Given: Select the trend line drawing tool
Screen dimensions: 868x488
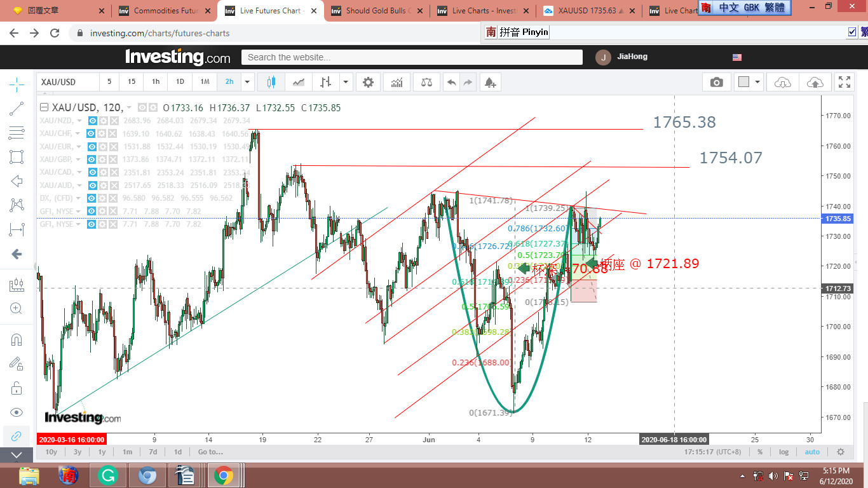Looking at the screenshot, I should click(17, 109).
